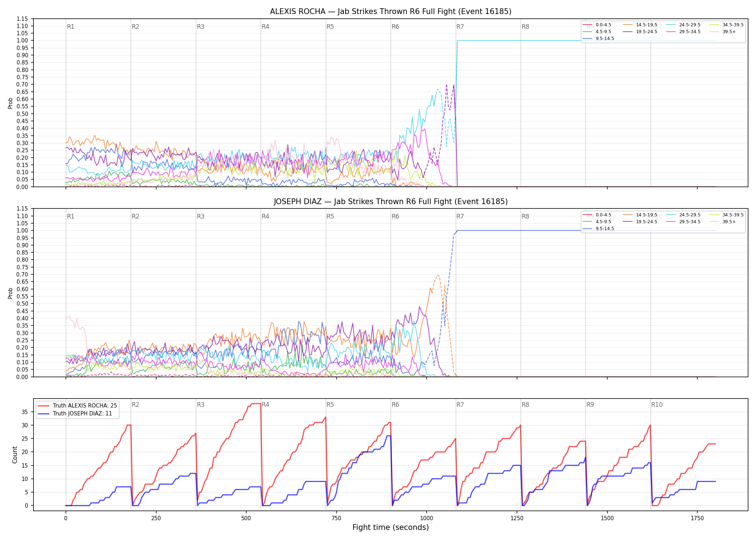Click the '750' x-axis tick label

point(337,518)
